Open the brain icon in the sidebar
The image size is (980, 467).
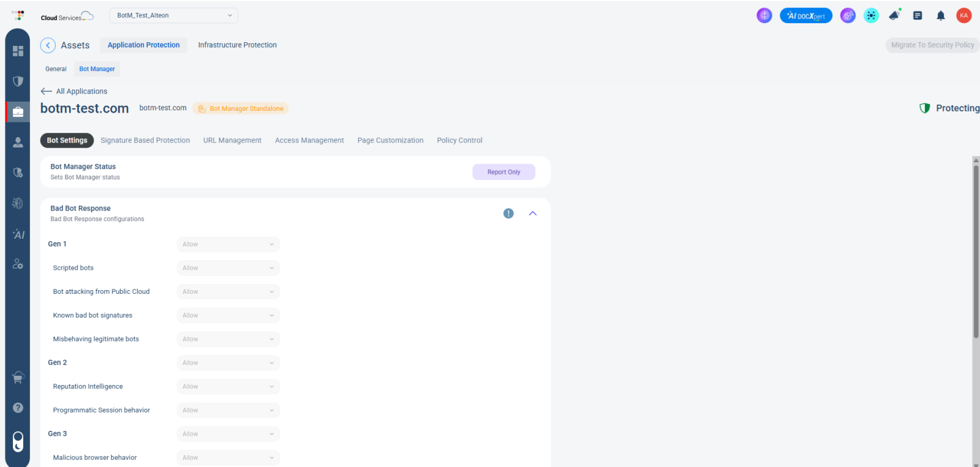point(18,203)
